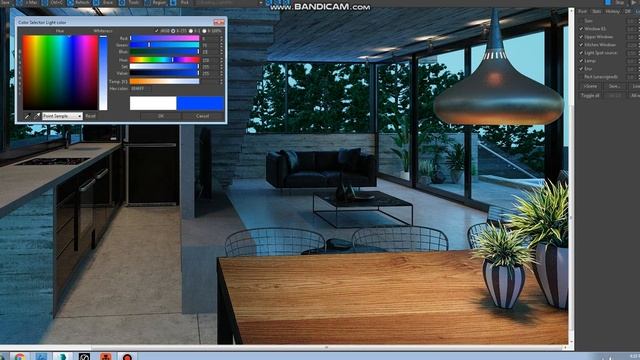Adjust the Blue channel slider
Screen dimensions: 640x360
click(x=164, y=52)
